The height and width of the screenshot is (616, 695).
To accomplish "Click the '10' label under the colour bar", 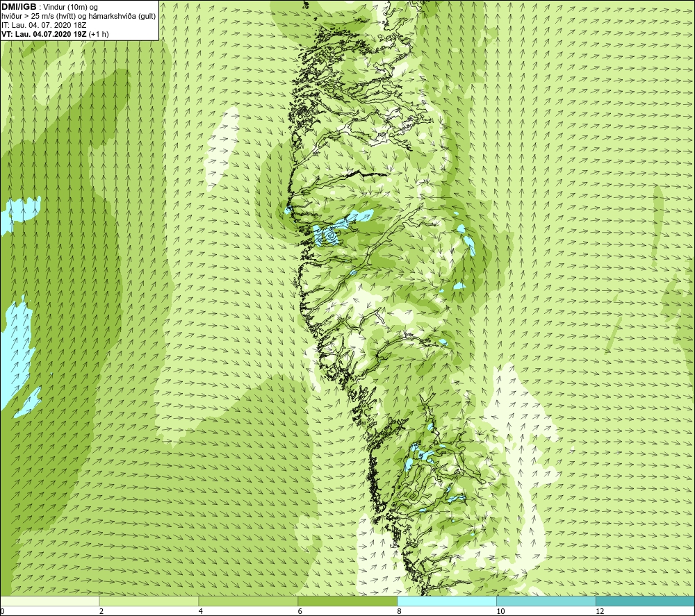I will [x=500, y=612].
